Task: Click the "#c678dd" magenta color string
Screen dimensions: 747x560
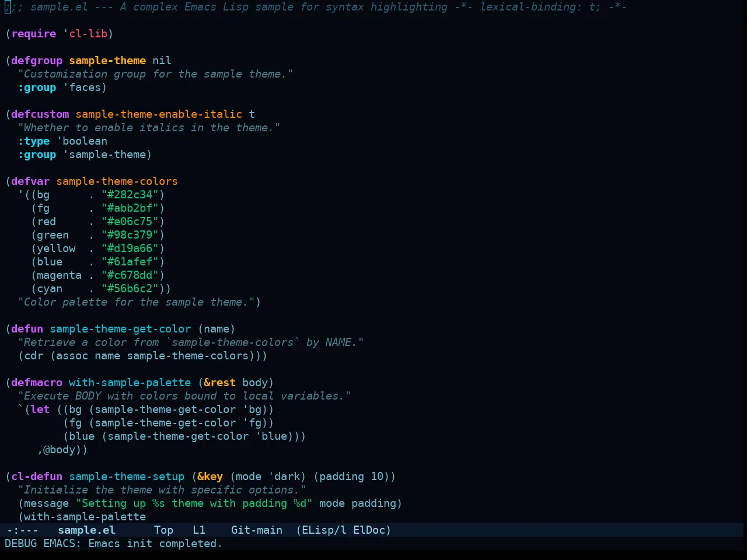Action: pos(130,275)
